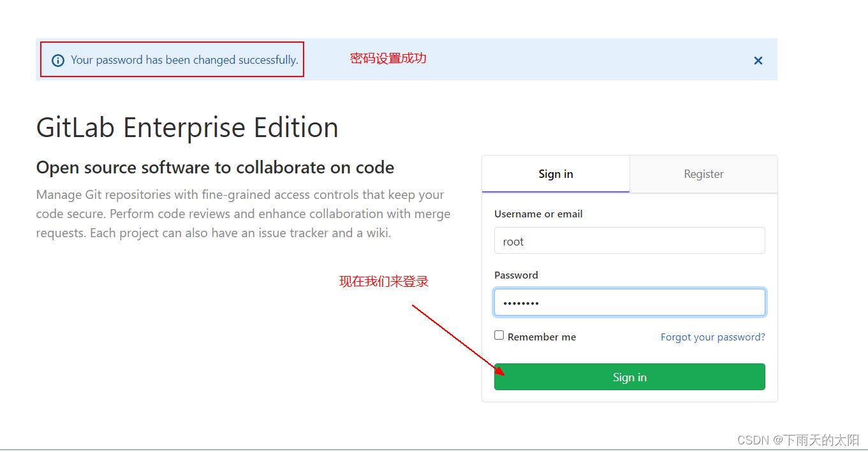Enable the Remember me checkbox
The image size is (868, 452).
pos(499,335)
